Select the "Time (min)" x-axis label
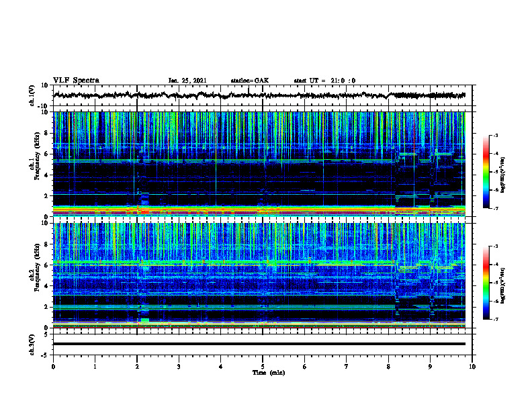This screenshot has width=532, height=411. point(269,373)
